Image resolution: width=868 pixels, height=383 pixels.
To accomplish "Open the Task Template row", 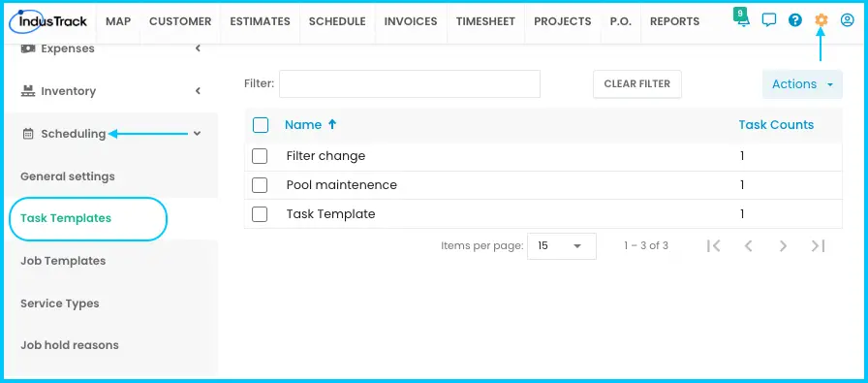I will 330,214.
